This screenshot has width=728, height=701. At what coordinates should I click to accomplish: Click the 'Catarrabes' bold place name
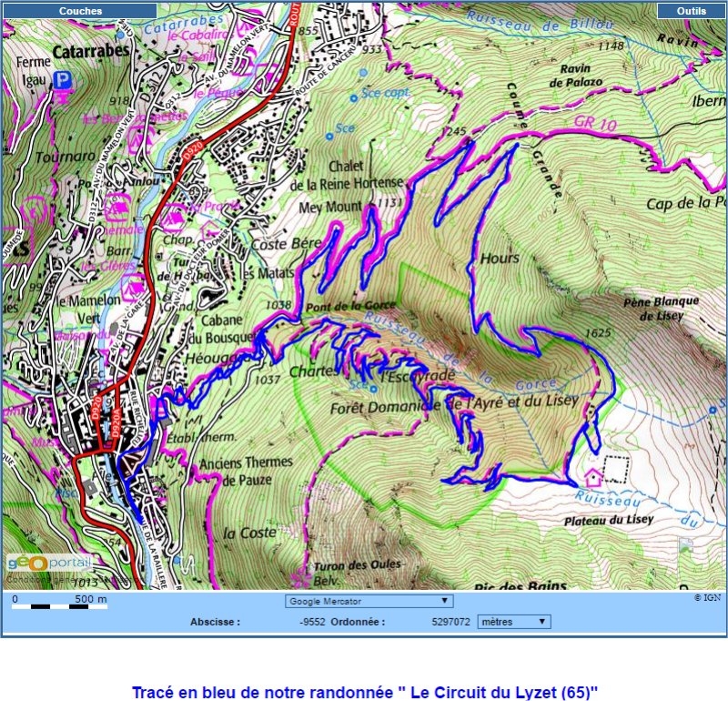click(x=91, y=51)
